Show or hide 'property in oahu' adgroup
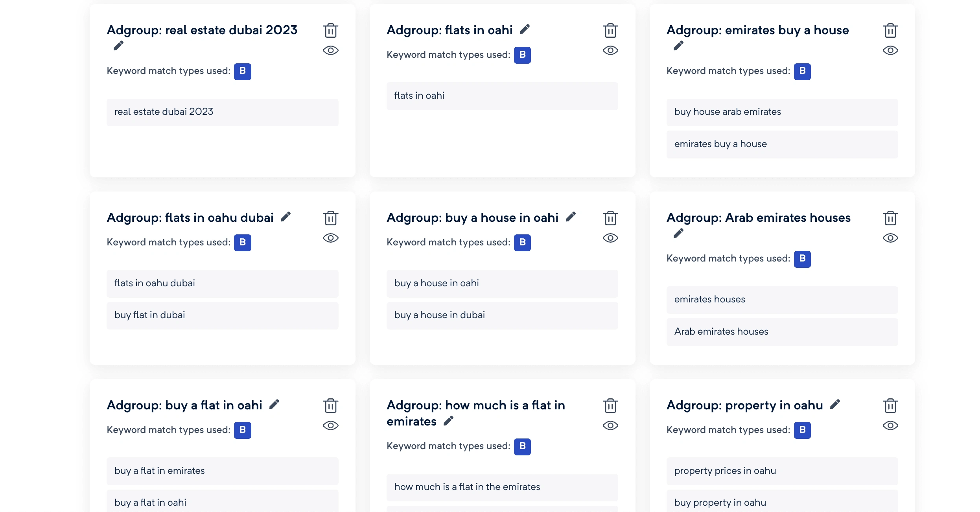Screen dimensions: 980x512 point(890,425)
